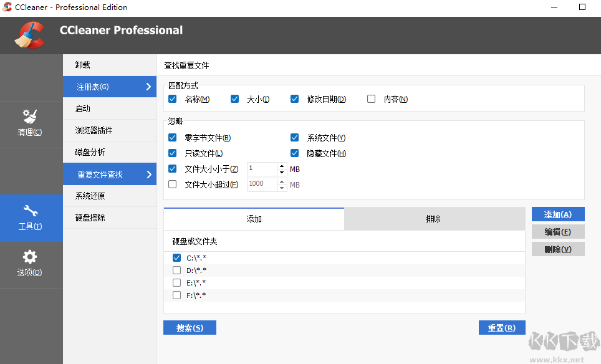Viewport: 601px width, 364px height.
Task: Switch to the Add (添加) tab
Action: (253, 219)
